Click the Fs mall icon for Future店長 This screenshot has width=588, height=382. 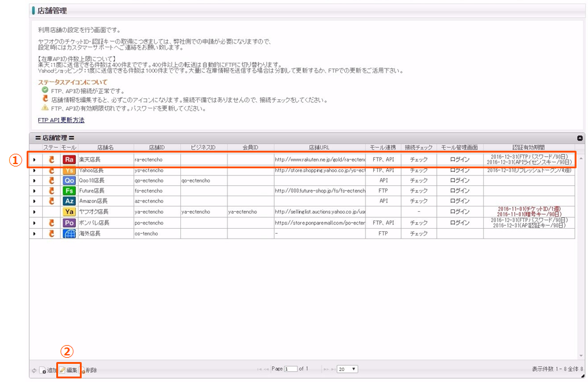point(69,191)
